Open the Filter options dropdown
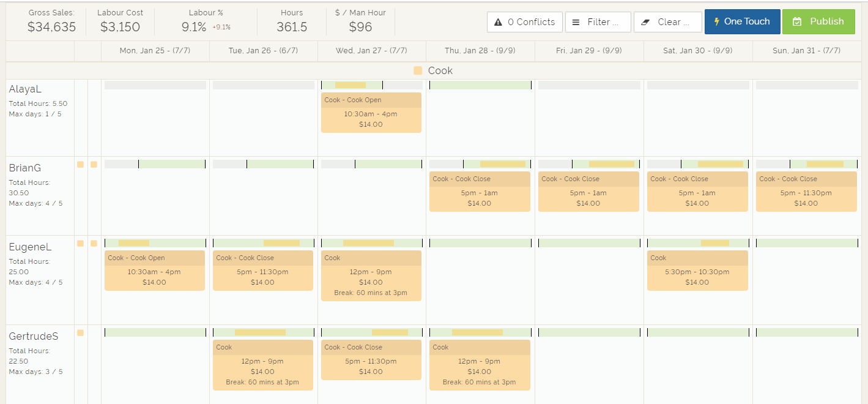The image size is (868, 404). tap(598, 21)
